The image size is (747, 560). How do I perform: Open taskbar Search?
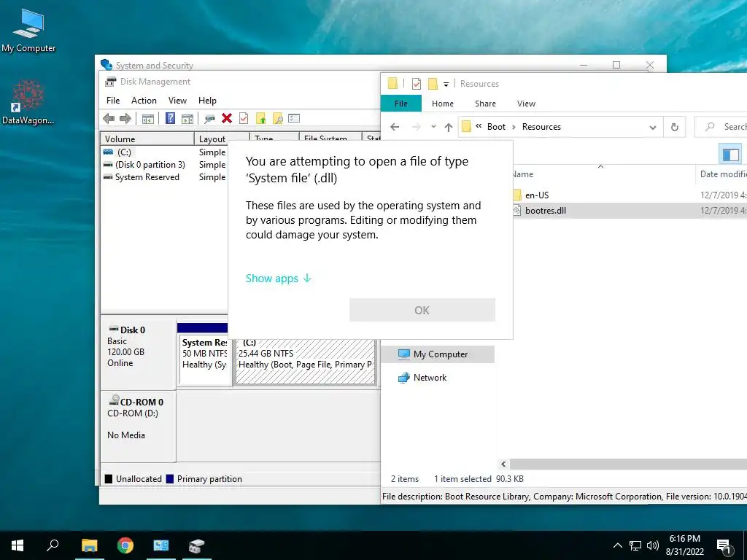tap(53, 545)
